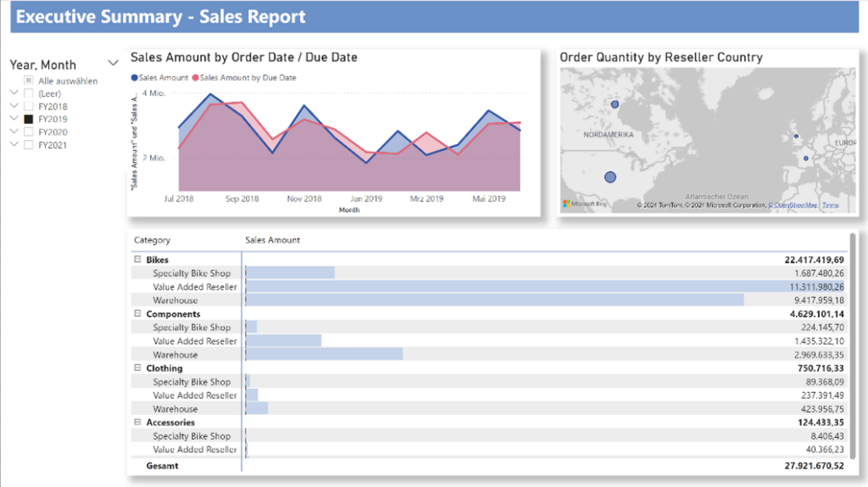
Task: Check the FY2018 slicer checkbox
Action: point(29,106)
